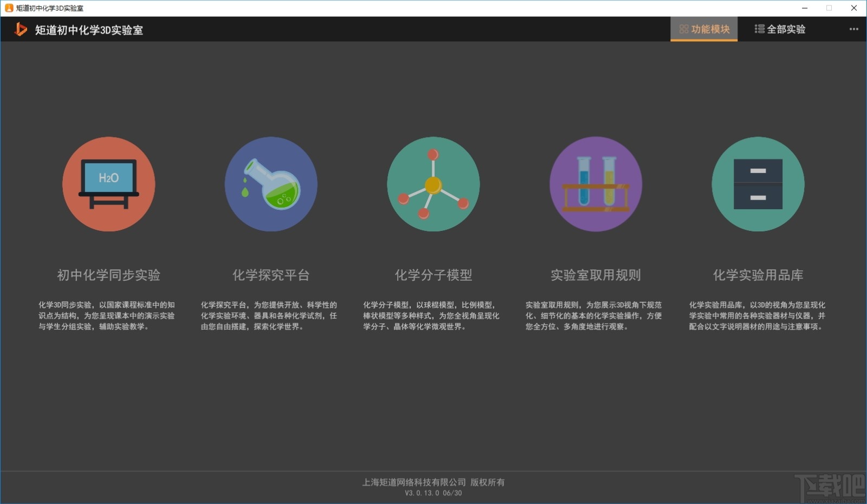Click the 化学分子模型 description paragraph
The width and height of the screenshot is (867, 504).
[431, 316]
